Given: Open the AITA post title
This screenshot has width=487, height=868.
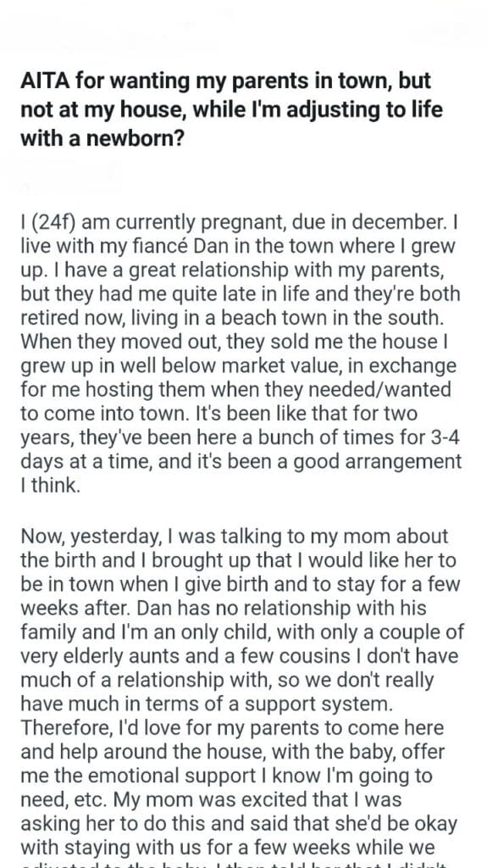Looking at the screenshot, I should [x=231, y=109].
